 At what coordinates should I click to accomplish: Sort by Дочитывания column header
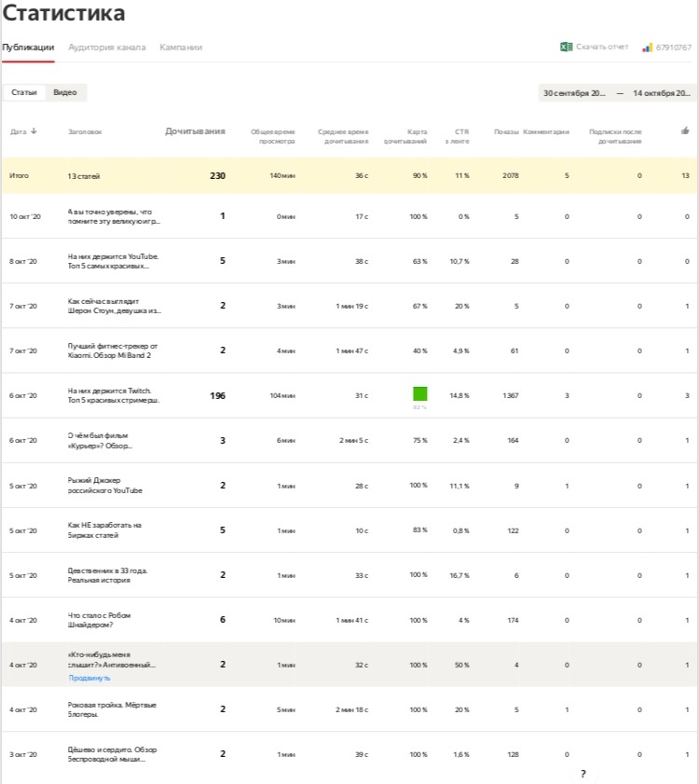pos(195,131)
